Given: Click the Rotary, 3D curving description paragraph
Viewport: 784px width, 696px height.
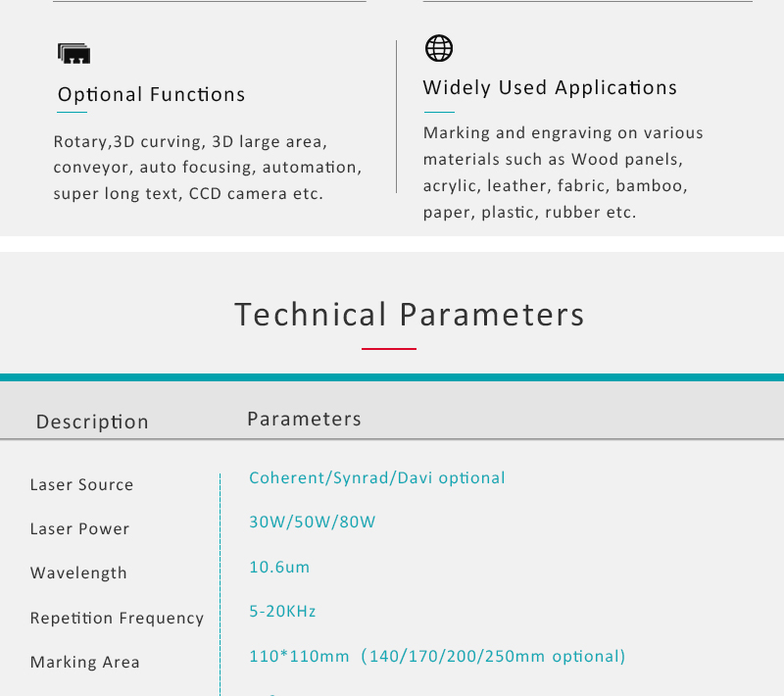Looking at the screenshot, I should click(208, 168).
